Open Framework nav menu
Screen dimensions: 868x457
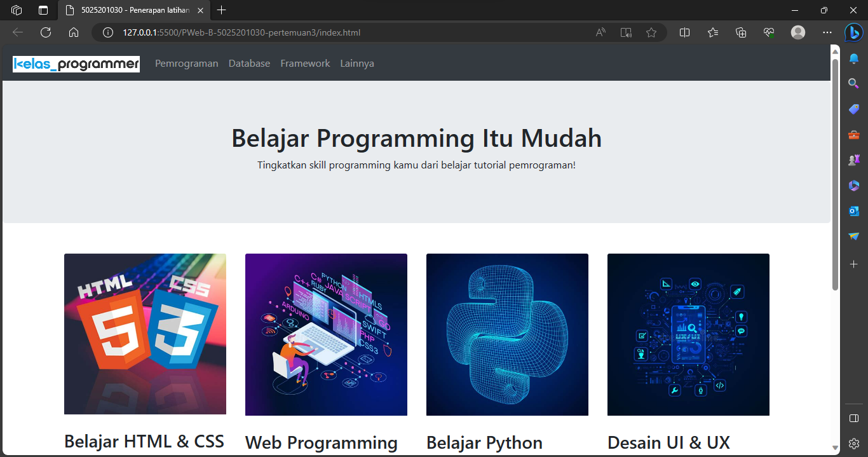pos(305,64)
